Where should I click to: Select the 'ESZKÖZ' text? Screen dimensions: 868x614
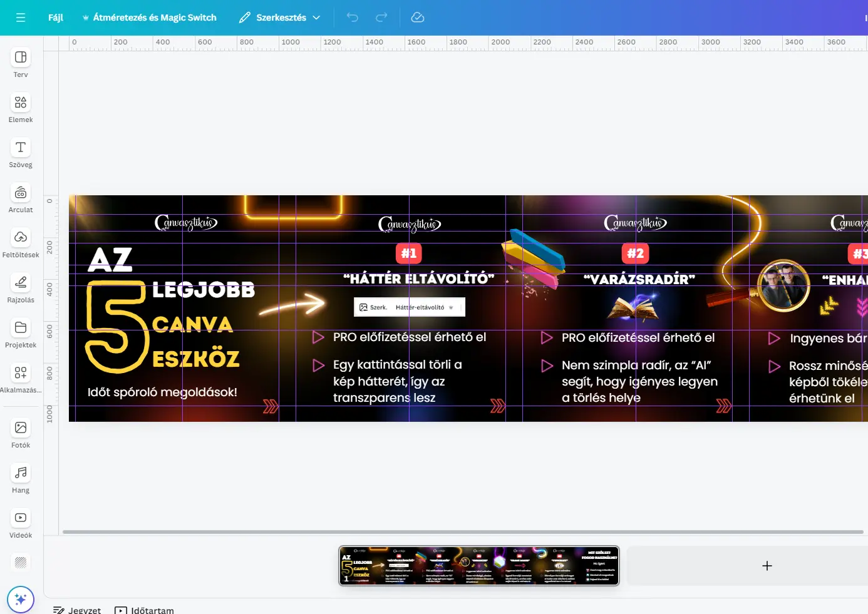(196, 359)
